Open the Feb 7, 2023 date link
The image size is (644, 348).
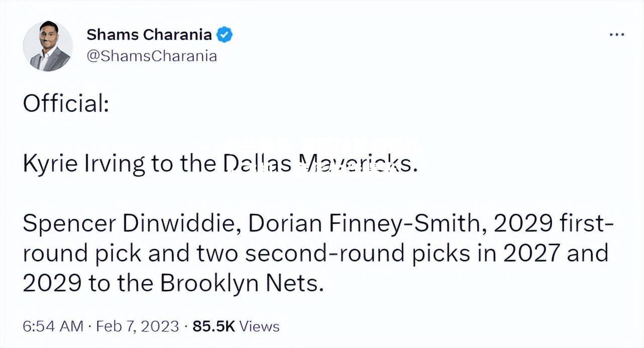point(137,326)
